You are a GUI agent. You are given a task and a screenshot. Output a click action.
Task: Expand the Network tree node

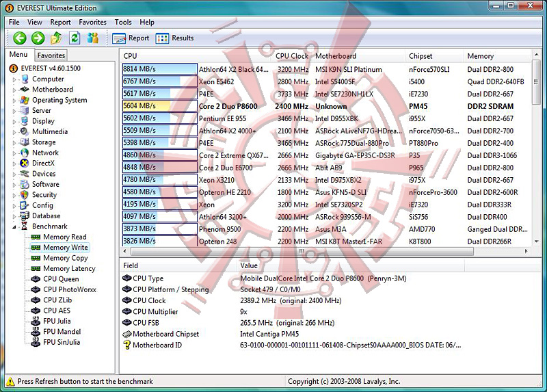click(x=14, y=153)
